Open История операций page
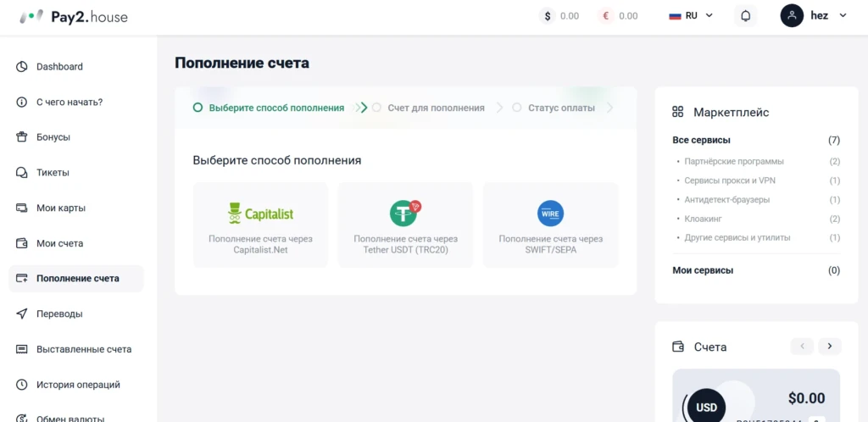 [x=75, y=385]
